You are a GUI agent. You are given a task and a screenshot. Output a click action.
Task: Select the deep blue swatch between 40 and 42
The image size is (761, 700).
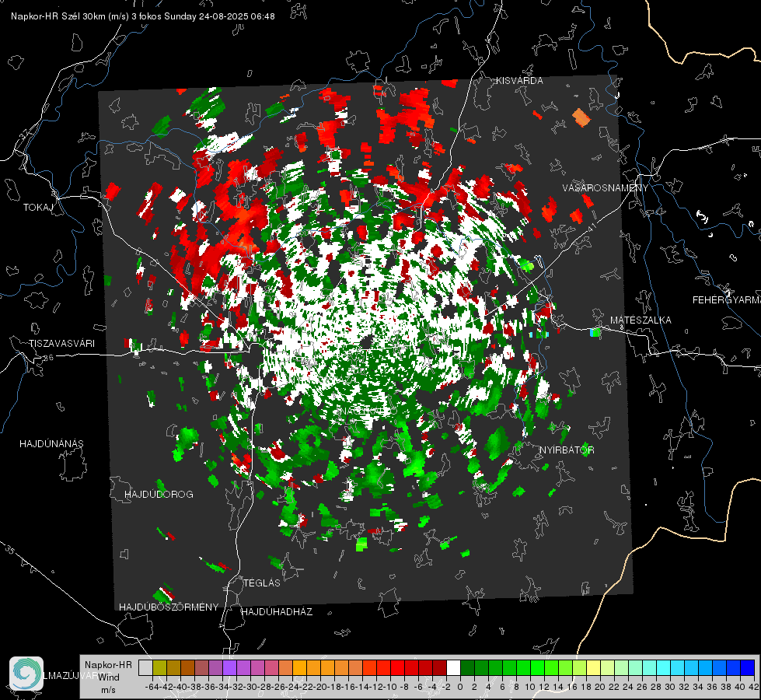tap(748, 668)
